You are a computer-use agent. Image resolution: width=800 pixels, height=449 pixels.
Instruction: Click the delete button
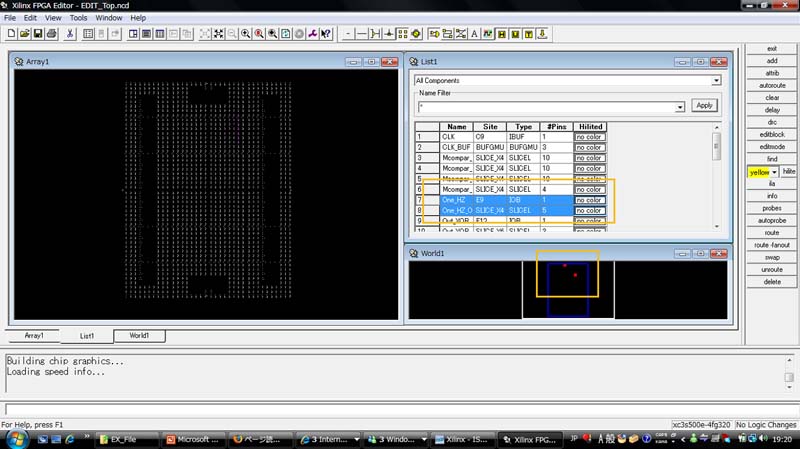click(772, 282)
